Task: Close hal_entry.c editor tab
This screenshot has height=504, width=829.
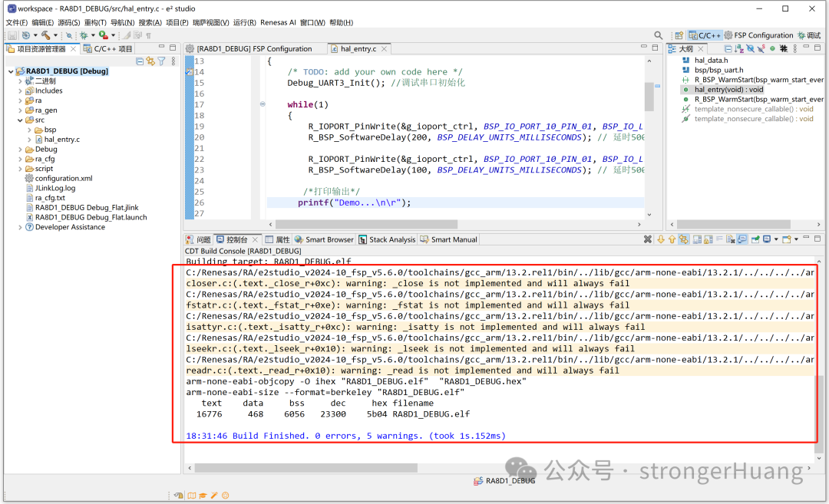Action: click(x=385, y=48)
